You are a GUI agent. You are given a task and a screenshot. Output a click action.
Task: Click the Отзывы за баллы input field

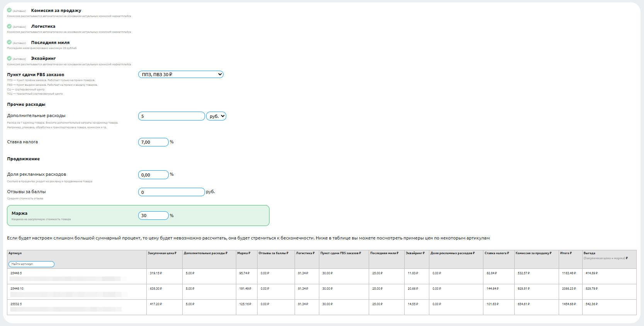point(171,192)
